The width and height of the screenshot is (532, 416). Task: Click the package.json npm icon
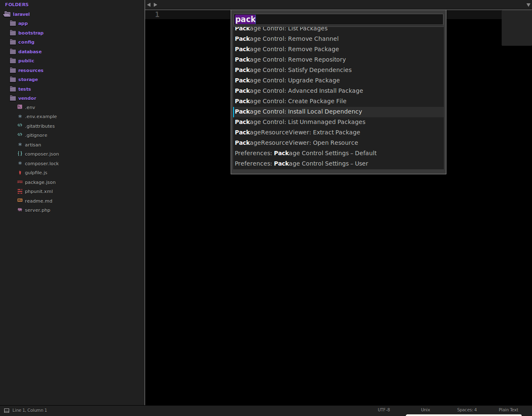(20, 182)
